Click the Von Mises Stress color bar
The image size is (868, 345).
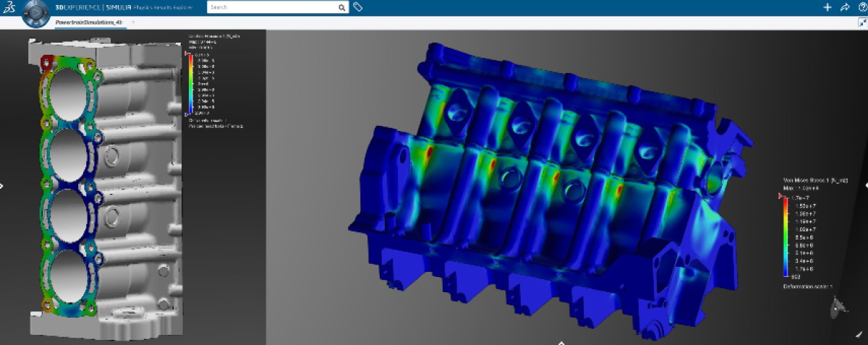tap(785, 237)
